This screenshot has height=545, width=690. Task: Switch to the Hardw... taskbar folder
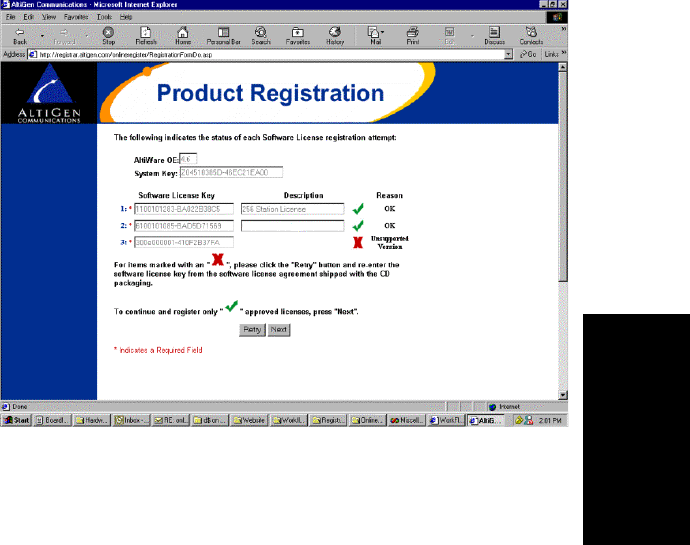(x=92, y=420)
